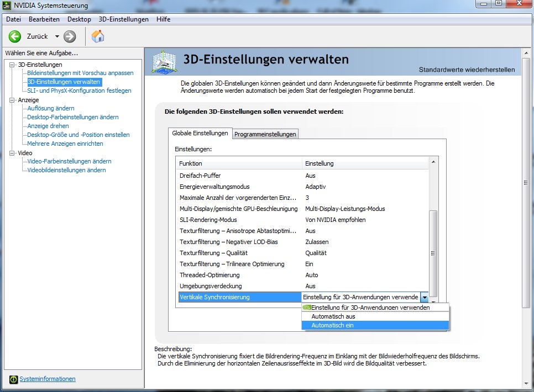Select the SLI-Rendering-Modus row
534x392 pixels.
tap(302, 220)
